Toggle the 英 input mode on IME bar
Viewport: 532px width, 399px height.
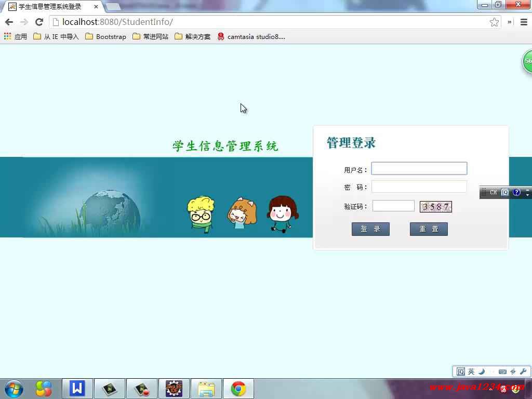pos(471,371)
